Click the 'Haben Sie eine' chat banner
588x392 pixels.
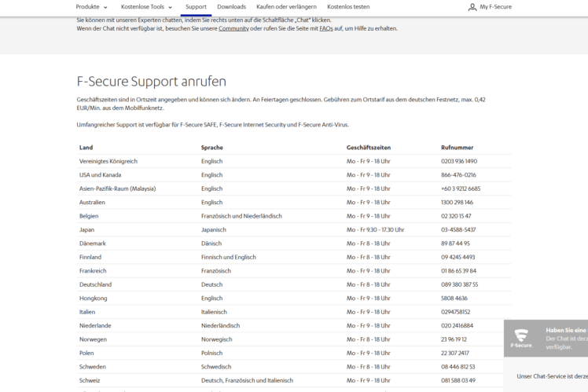pos(546,338)
